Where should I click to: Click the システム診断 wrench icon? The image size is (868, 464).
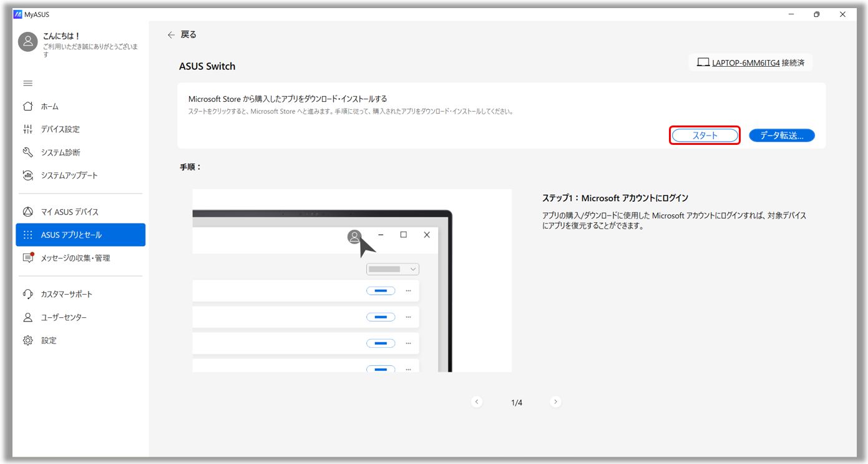click(x=27, y=152)
